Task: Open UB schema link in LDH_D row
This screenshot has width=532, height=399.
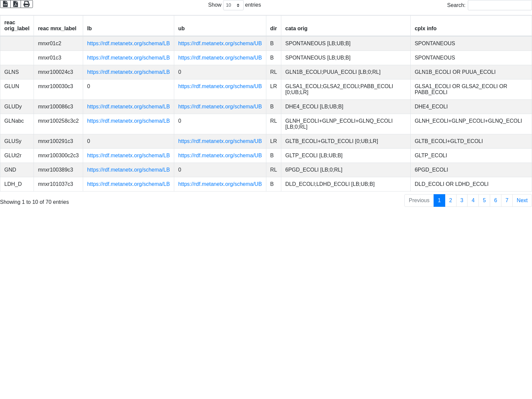Action: tap(220, 184)
